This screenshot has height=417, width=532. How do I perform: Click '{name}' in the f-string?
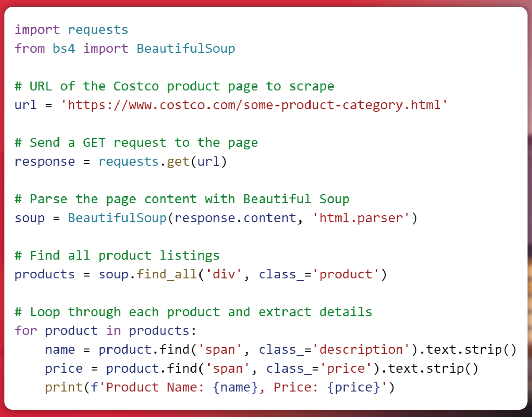click(x=235, y=387)
